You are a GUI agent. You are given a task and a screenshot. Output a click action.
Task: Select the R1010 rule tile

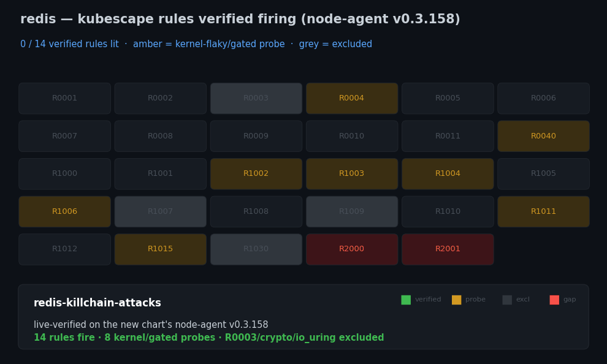(448, 211)
